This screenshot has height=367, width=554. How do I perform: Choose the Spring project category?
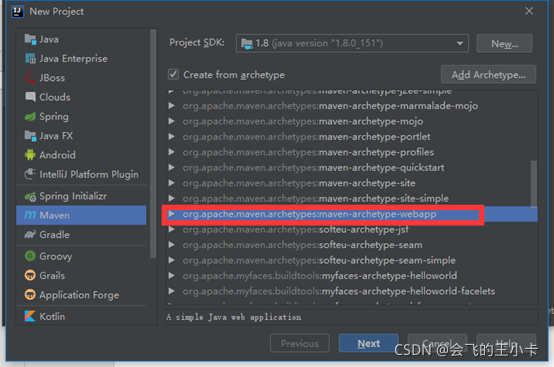pos(81,116)
